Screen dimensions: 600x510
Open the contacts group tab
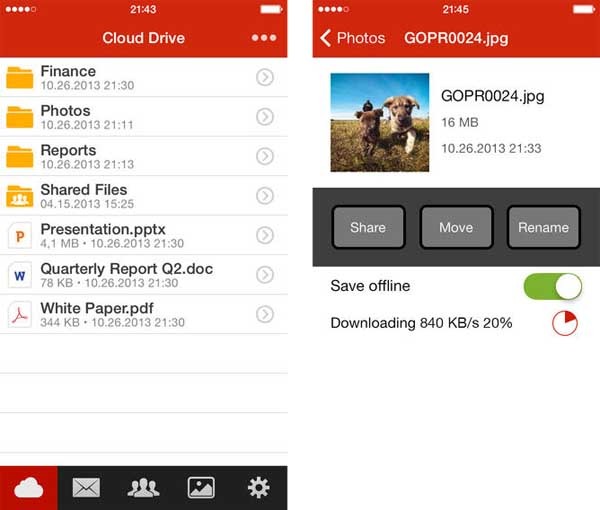pyautogui.click(x=144, y=488)
